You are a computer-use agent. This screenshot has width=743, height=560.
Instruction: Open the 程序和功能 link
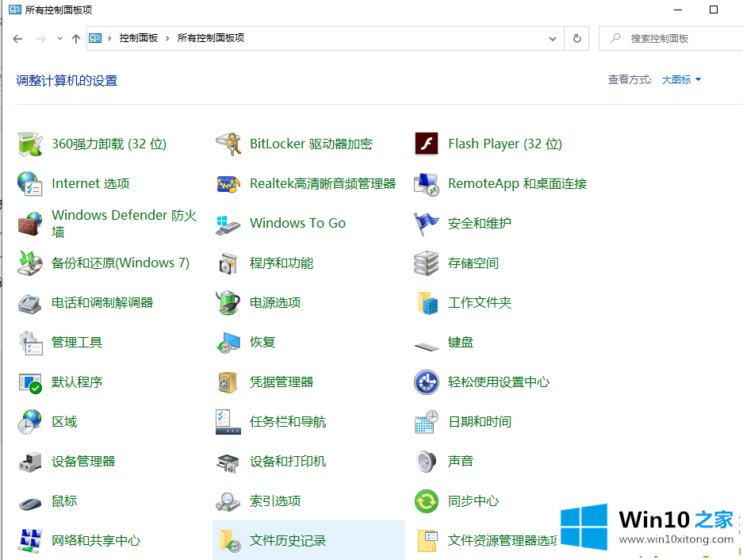[x=281, y=263]
